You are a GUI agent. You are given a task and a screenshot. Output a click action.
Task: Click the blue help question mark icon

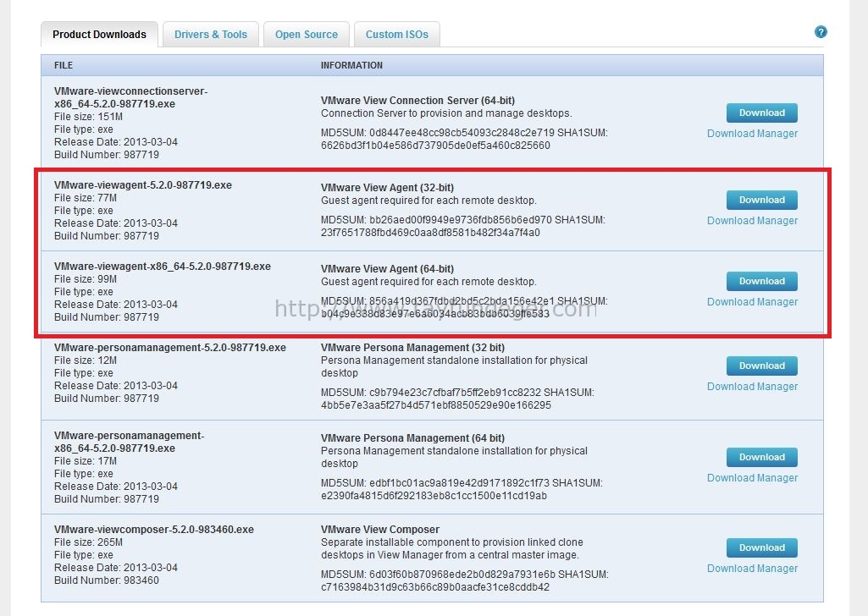(x=821, y=32)
